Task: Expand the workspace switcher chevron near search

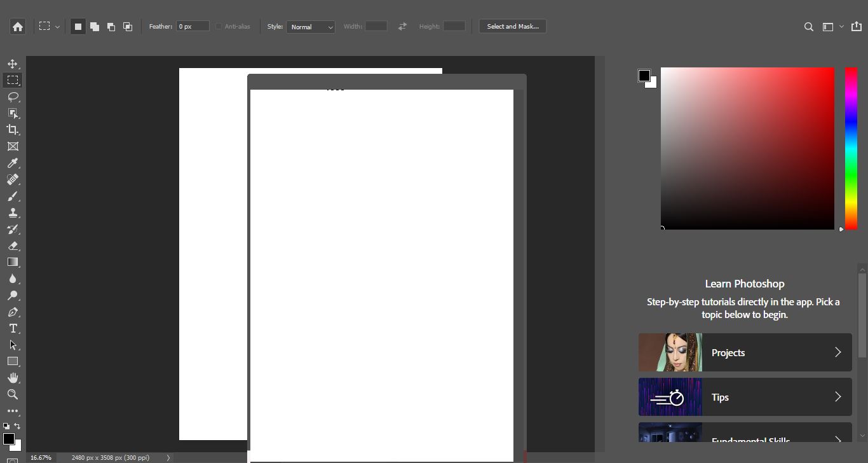Action: [841, 27]
